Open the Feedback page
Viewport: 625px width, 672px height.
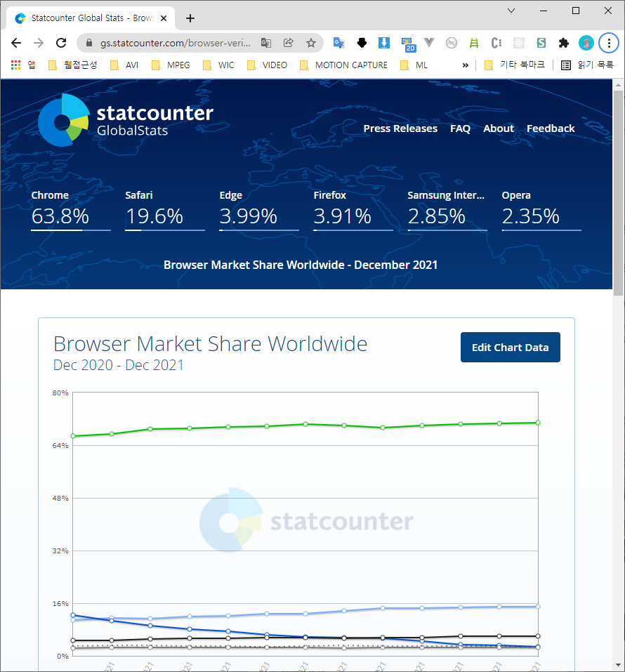click(551, 129)
